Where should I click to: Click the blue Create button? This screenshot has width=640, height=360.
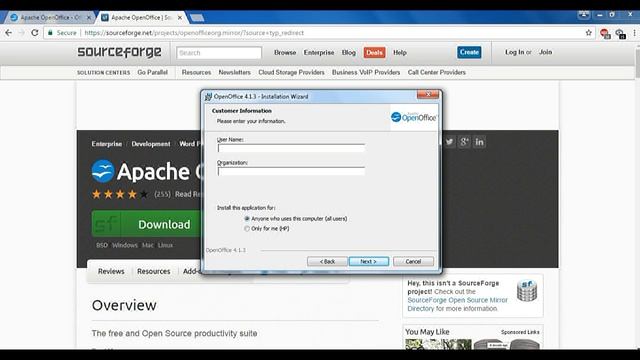tap(469, 52)
